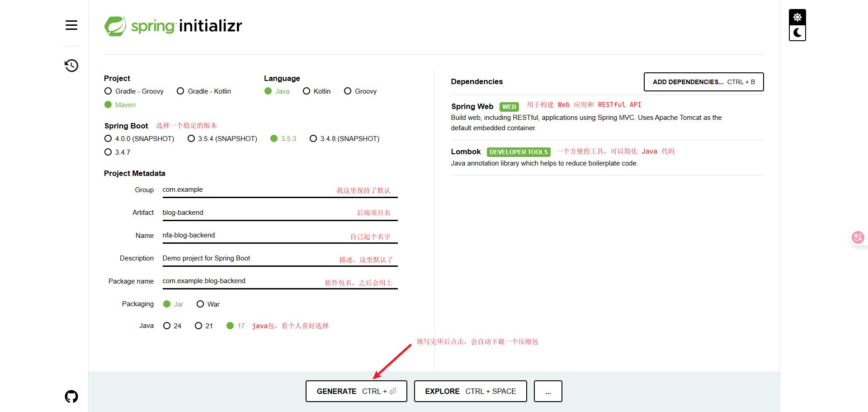The width and height of the screenshot is (868, 412).
Task: Select Gradle - Kotlin project type
Action: [x=204, y=91]
